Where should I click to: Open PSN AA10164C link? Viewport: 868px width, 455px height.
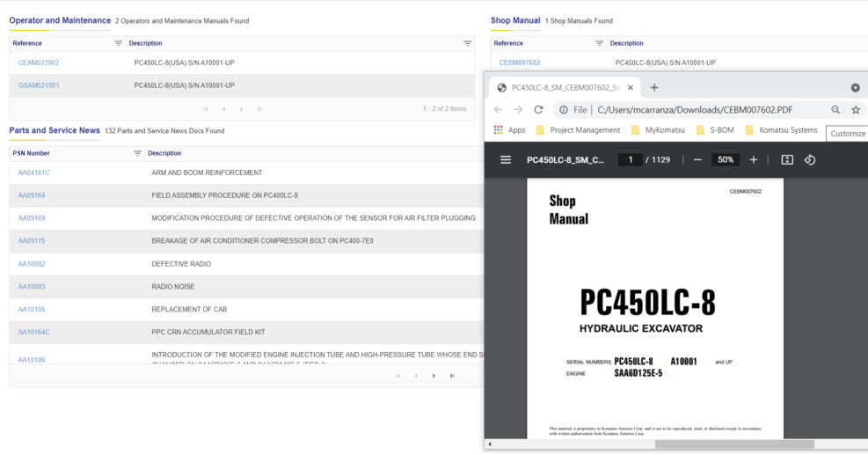(33, 332)
